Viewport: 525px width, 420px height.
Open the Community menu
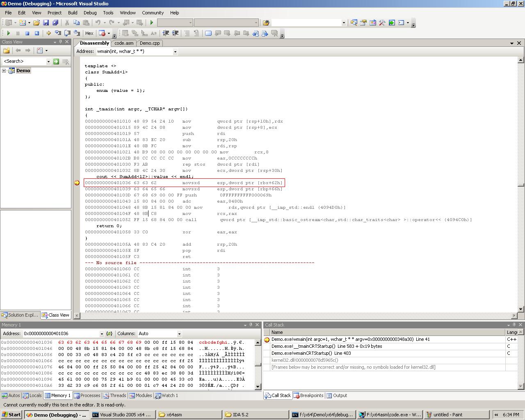click(x=153, y=13)
